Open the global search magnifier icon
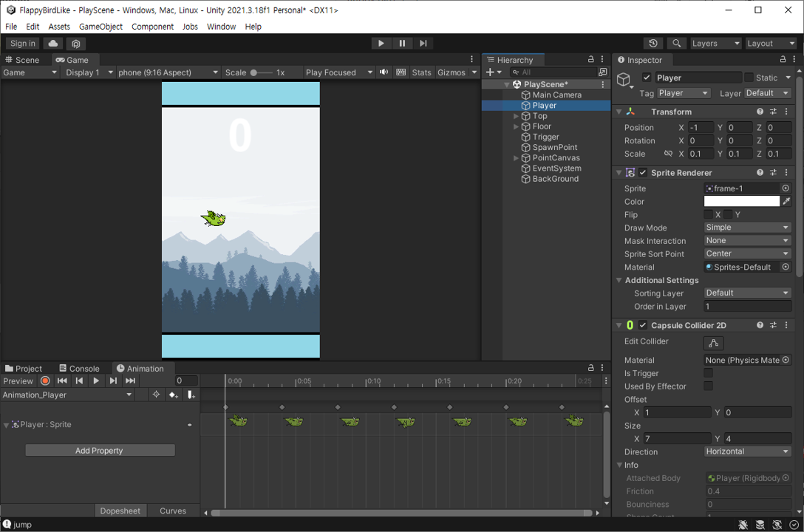This screenshot has height=532, width=804. pos(676,44)
